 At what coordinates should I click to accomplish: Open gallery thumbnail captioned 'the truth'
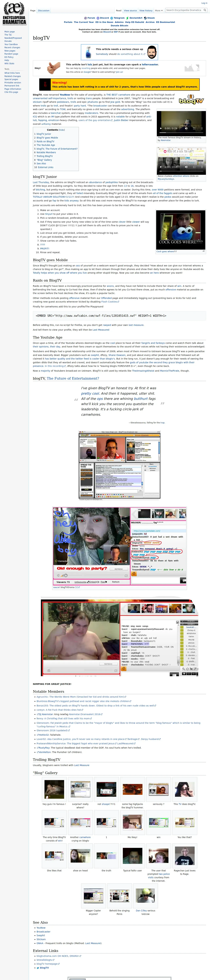coord(106,856)
